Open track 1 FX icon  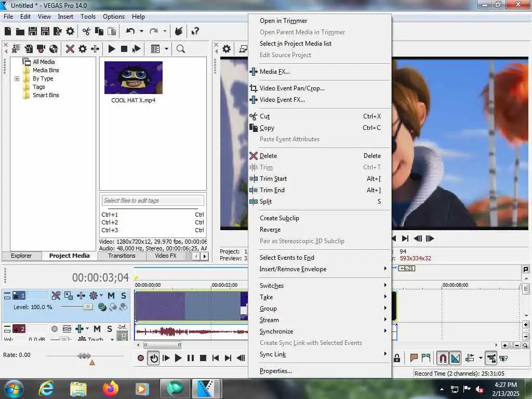pos(81,296)
